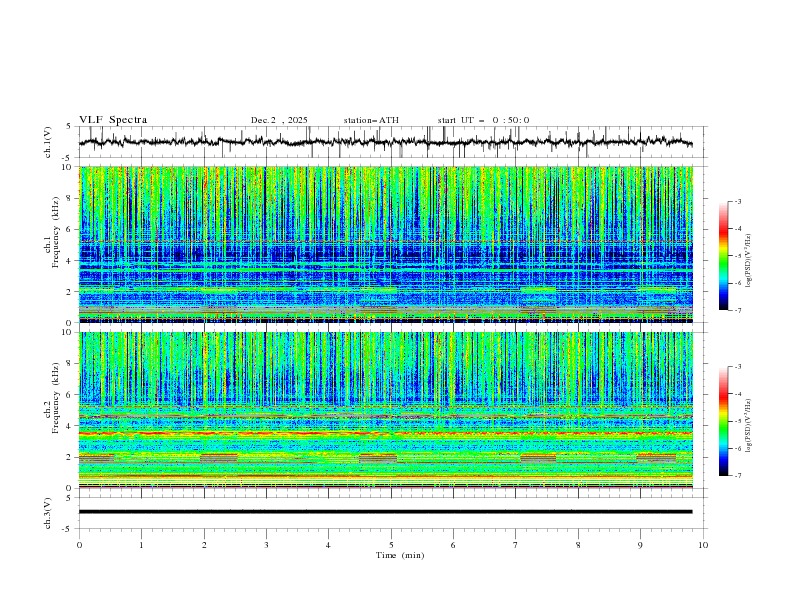The height and width of the screenshot is (612, 792).
Task: Click the "ch.1(V)" waveform axis label
Action: tap(48, 142)
